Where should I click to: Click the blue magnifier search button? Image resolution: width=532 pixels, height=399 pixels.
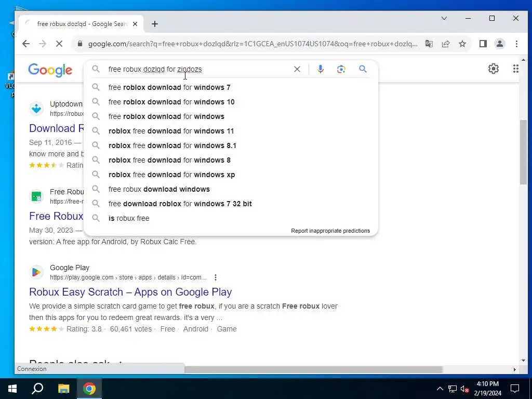(363, 69)
